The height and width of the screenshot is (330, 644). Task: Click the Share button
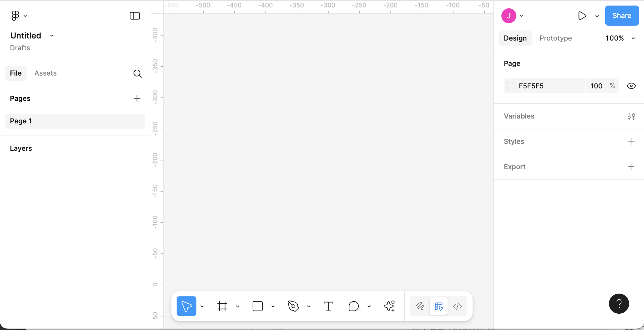click(x=621, y=16)
